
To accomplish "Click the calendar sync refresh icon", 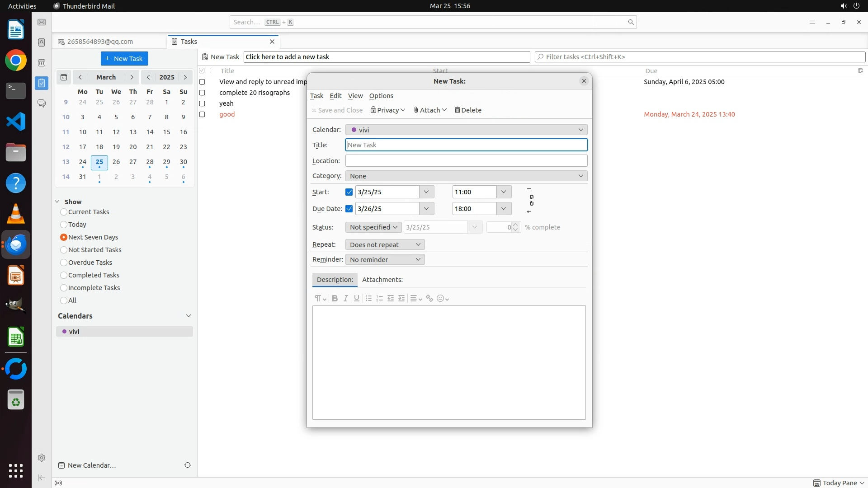I will pos(188,465).
